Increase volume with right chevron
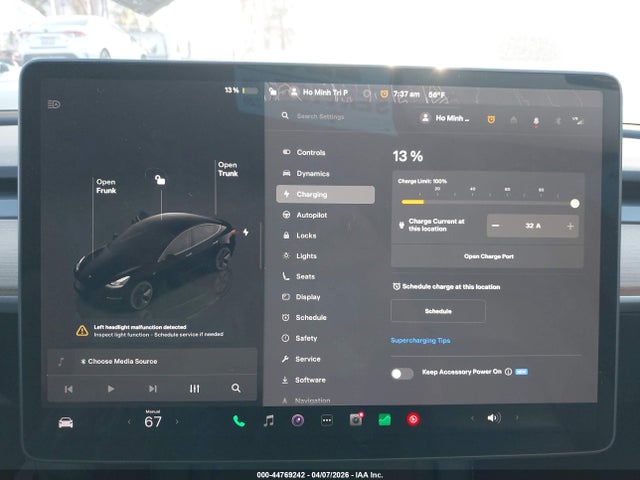Image resolution: width=640 pixels, height=480 pixels. point(517,418)
